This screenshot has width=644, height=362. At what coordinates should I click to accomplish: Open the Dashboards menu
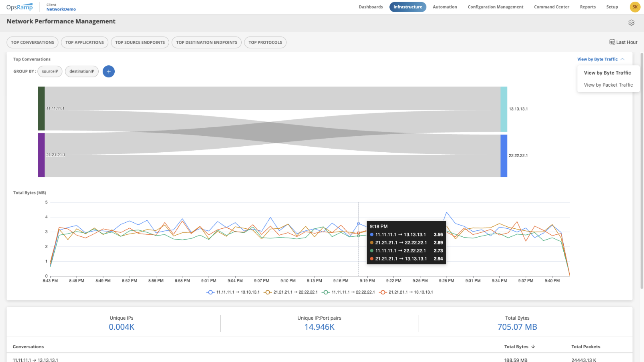click(x=371, y=7)
